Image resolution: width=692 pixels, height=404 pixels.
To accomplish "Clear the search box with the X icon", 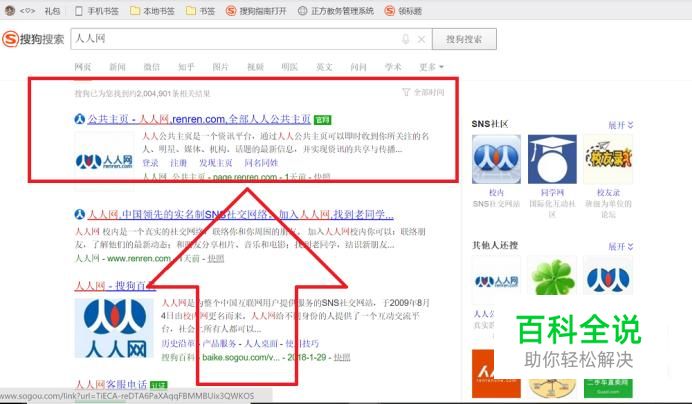I will (x=421, y=39).
